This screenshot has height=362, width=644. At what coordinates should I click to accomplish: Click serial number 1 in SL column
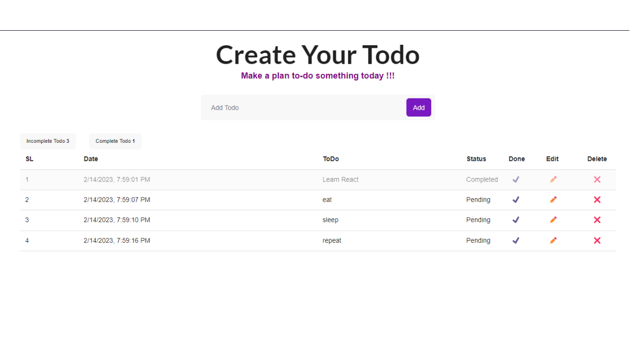[27, 179]
